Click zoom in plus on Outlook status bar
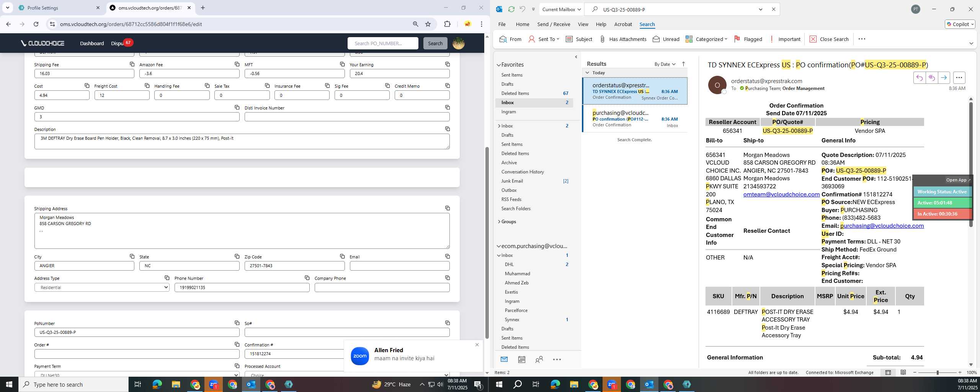The image size is (980, 392). click(x=960, y=372)
